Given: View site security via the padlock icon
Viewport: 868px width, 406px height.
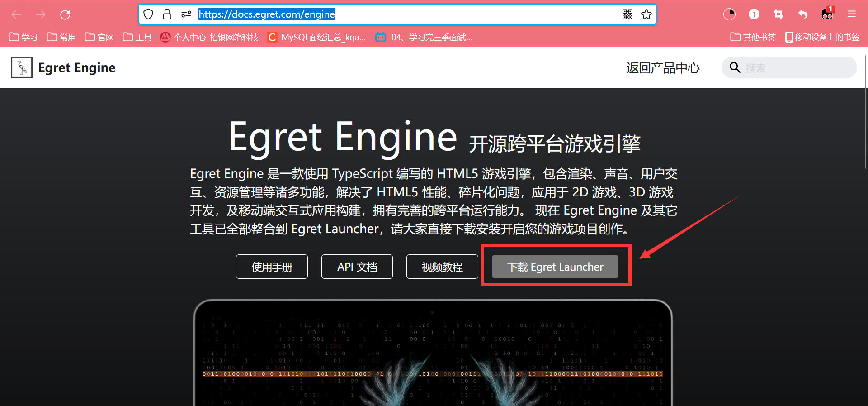Looking at the screenshot, I should coord(167,14).
